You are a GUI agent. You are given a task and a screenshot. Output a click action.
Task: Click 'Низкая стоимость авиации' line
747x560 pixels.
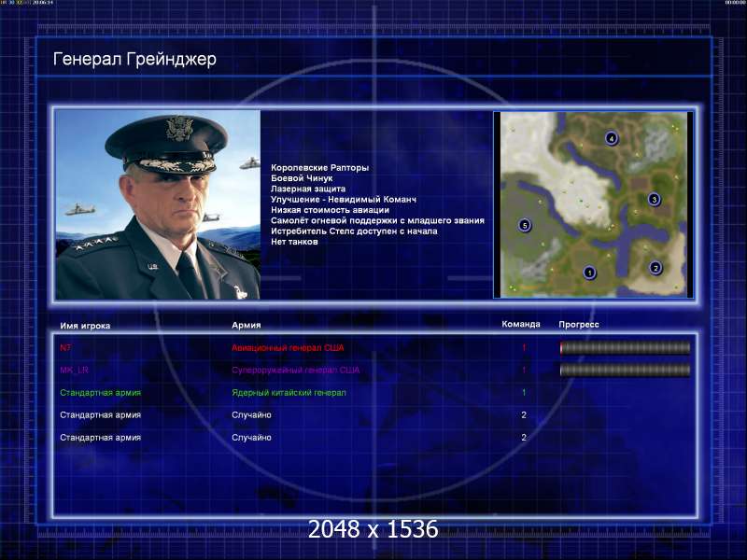330,210
